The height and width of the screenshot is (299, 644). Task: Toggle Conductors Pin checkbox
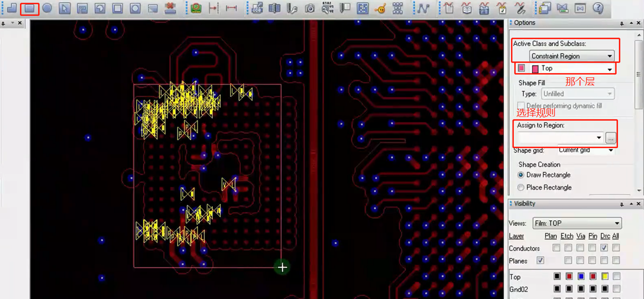coord(592,248)
